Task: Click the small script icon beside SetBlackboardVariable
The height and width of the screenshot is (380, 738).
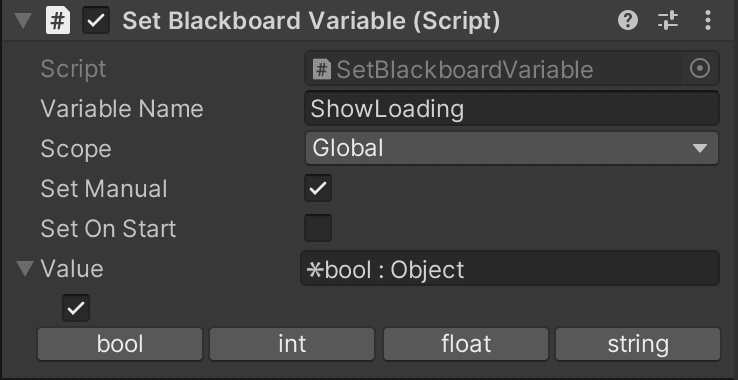Action: click(321, 70)
